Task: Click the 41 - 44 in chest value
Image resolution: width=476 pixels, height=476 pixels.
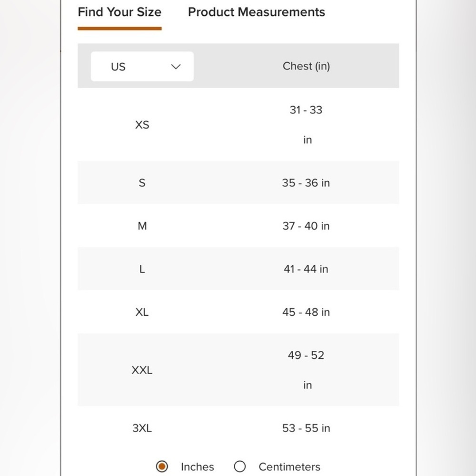Action: (306, 269)
